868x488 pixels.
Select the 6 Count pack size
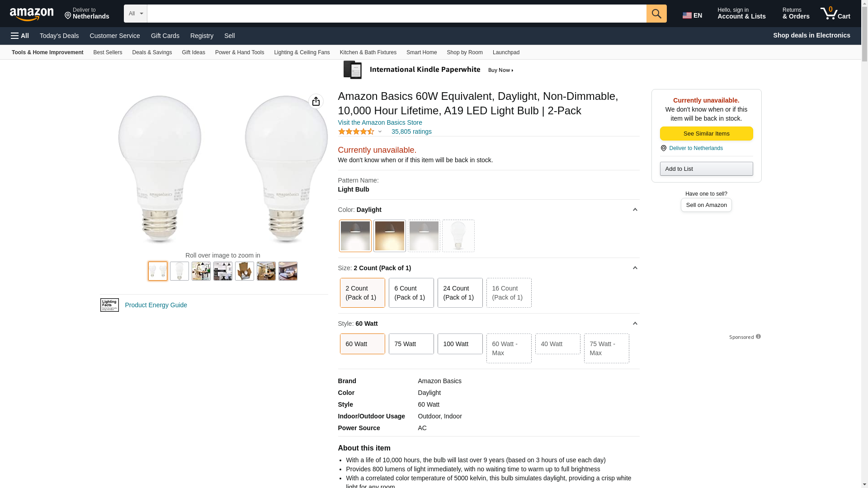(x=411, y=293)
